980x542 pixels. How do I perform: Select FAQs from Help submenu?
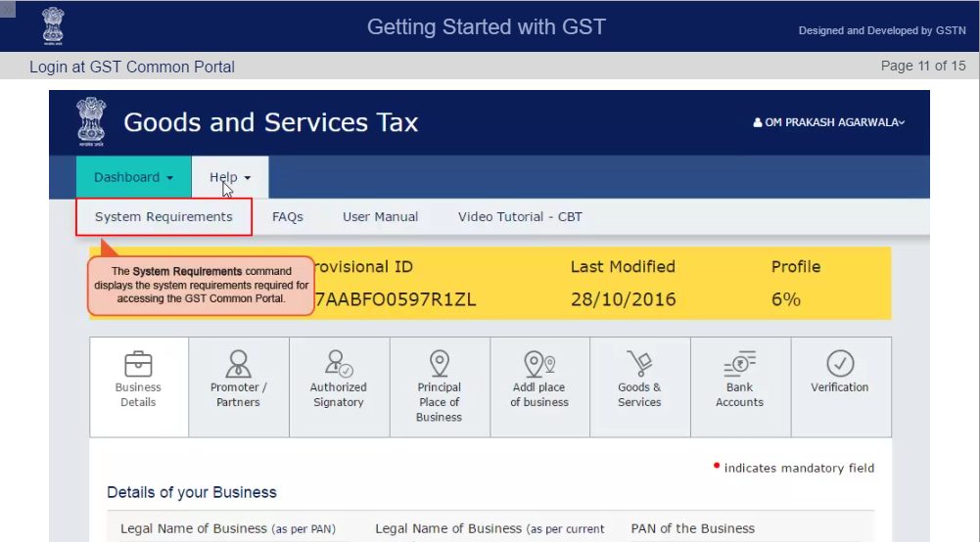point(288,216)
